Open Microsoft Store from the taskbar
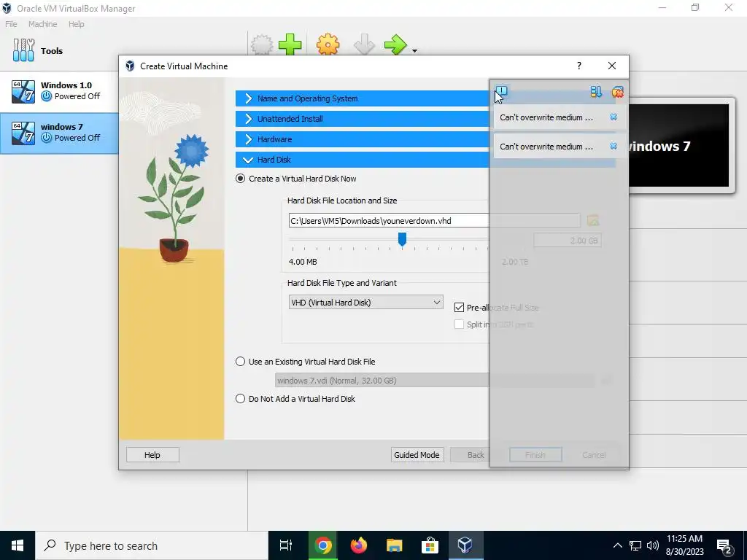This screenshot has width=747, height=560. click(430, 545)
